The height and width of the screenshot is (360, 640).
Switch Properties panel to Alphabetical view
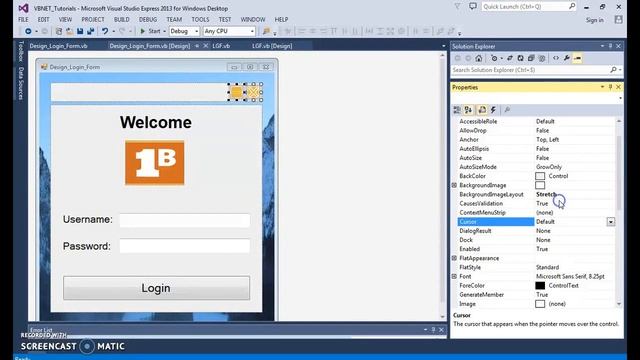(469, 110)
